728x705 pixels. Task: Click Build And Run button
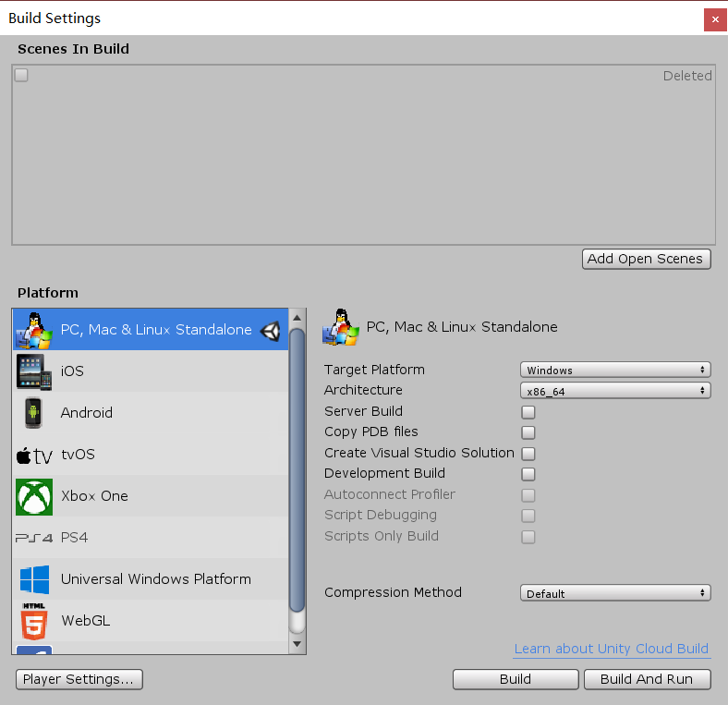pyautogui.click(x=647, y=679)
